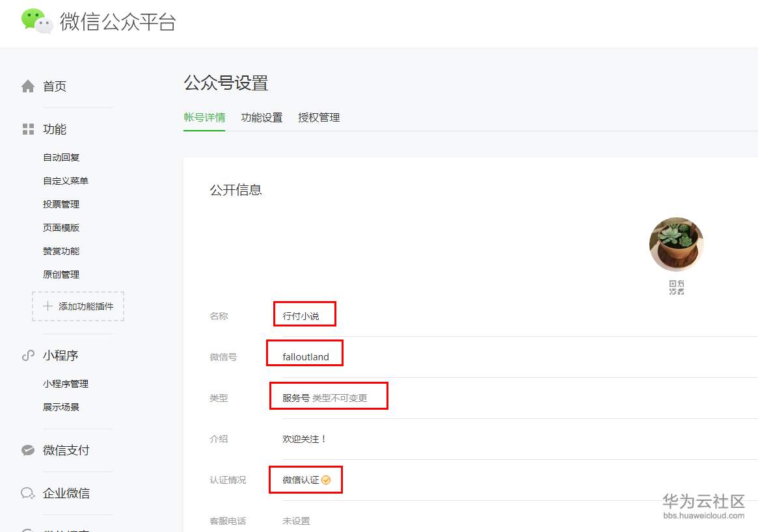
Task: Click the plus icon in 添加功能插件
Action: (48, 306)
